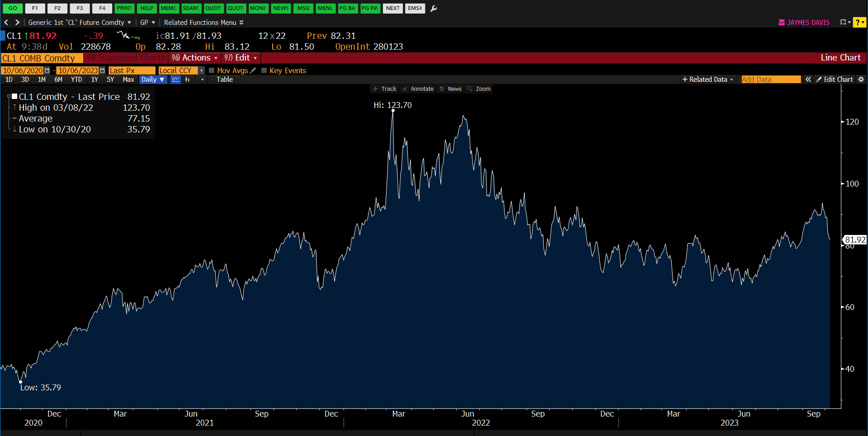The height and width of the screenshot is (436, 868).
Task: Click the back navigation arrow
Action: [6, 22]
